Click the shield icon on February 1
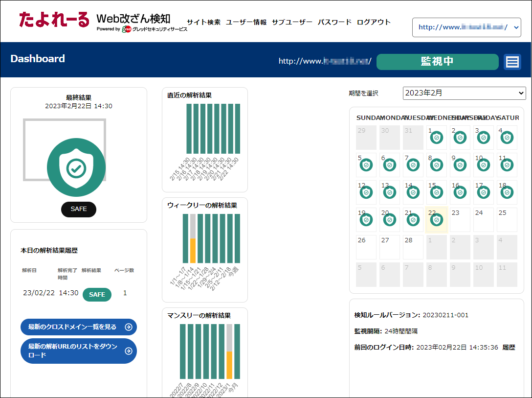The width and height of the screenshot is (532, 398). pyautogui.click(x=436, y=138)
